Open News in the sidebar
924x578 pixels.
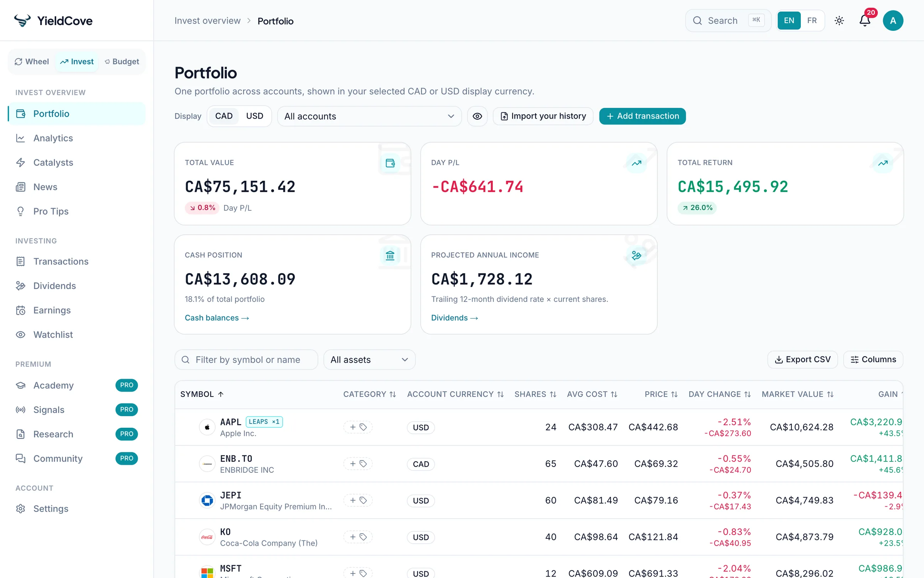[x=77, y=187]
